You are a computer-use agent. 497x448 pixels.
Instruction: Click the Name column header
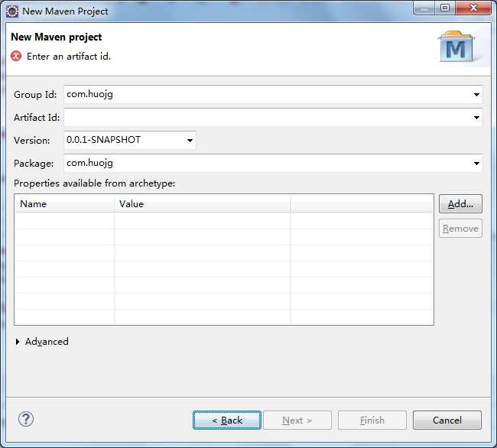(x=65, y=203)
